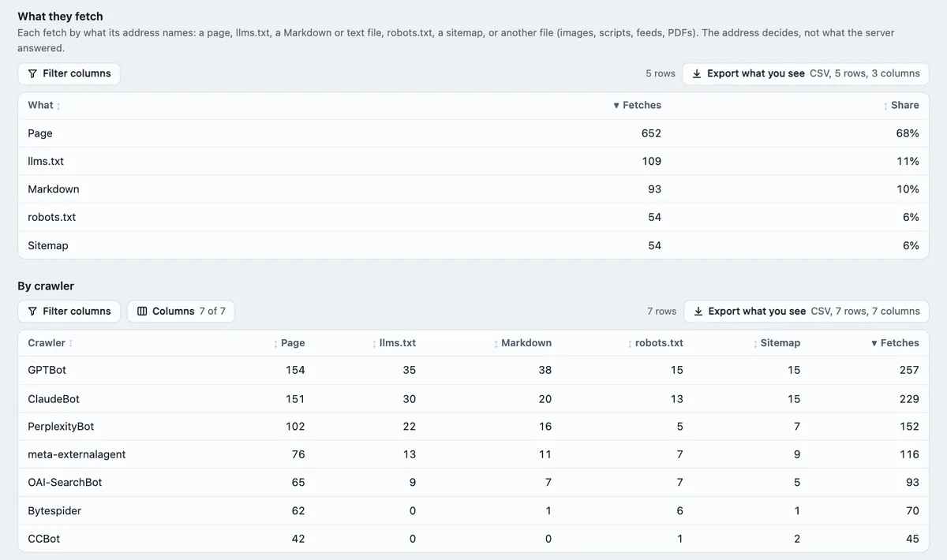Click the 11% share value
The image size is (947, 560).
pos(909,161)
